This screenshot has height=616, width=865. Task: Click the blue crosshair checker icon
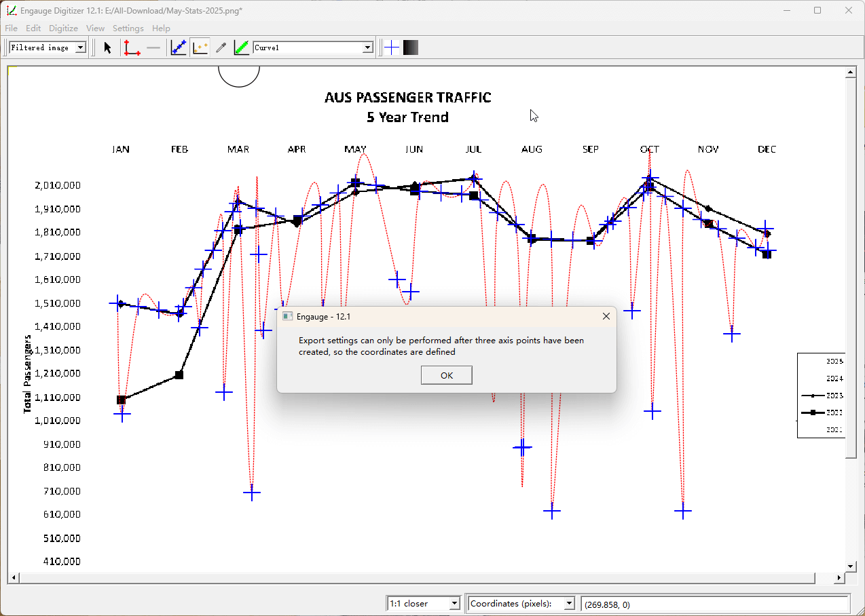click(391, 47)
